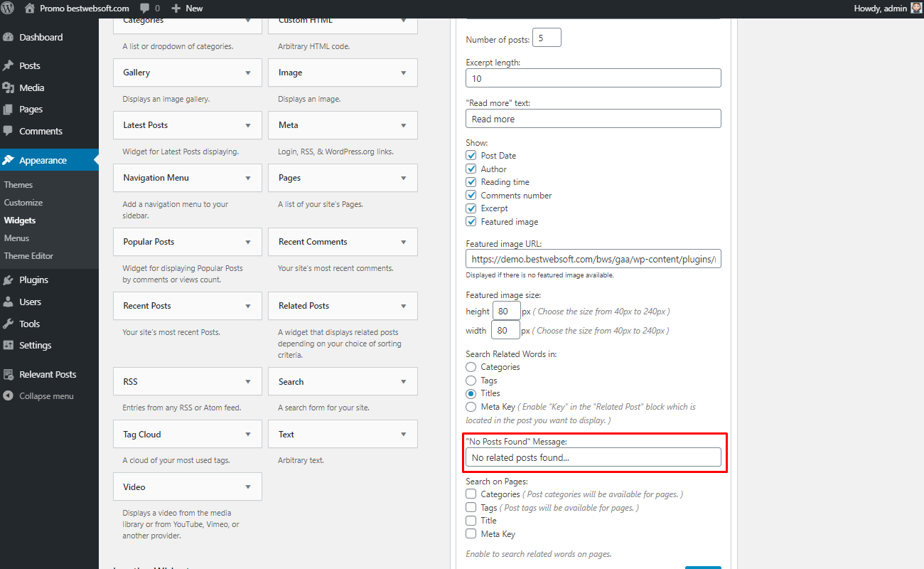The width and height of the screenshot is (924, 569).
Task: Click the Number of posts field
Action: (547, 38)
